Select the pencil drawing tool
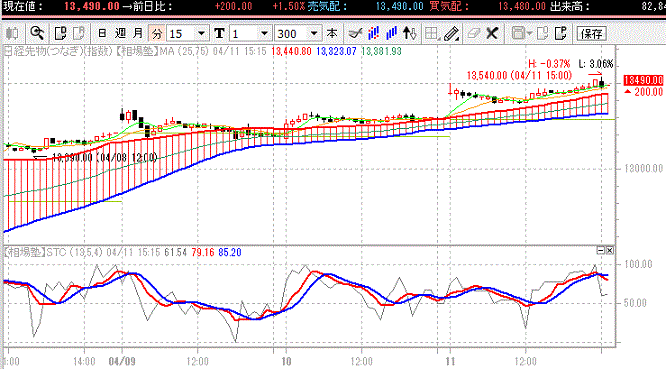Viewport: 666px width, 369px height. coord(451,33)
